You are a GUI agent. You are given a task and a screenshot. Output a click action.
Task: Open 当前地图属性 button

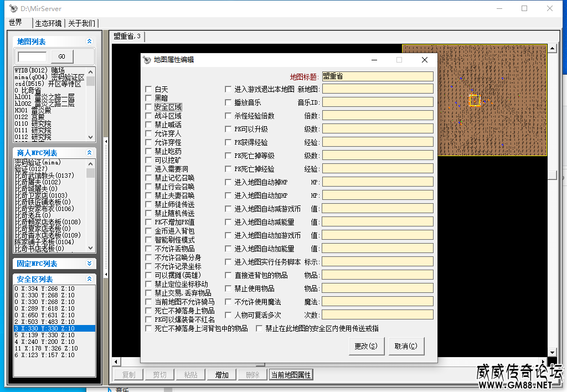pos(291,375)
